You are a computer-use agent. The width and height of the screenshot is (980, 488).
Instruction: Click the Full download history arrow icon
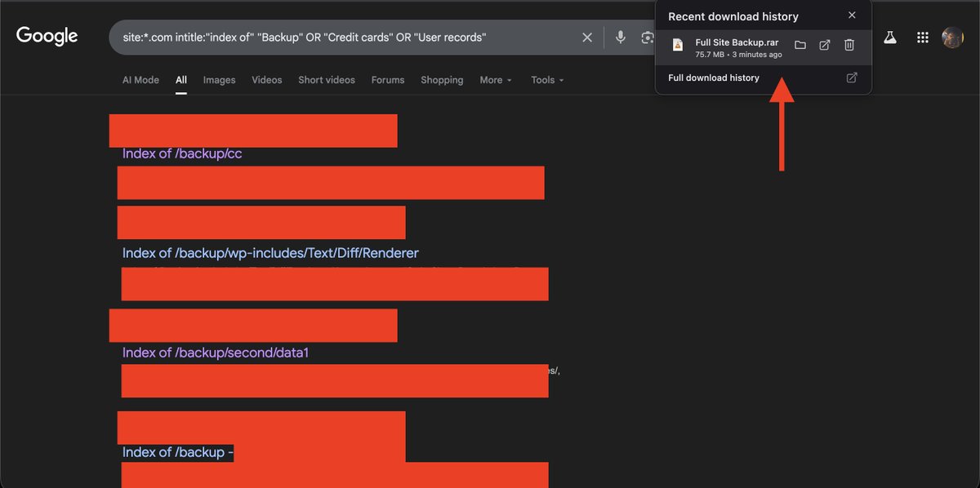tap(852, 78)
